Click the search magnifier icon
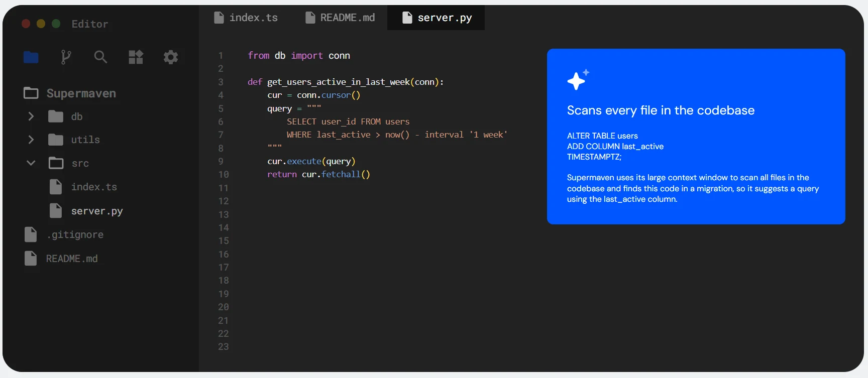This screenshot has width=868, height=378. point(100,57)
